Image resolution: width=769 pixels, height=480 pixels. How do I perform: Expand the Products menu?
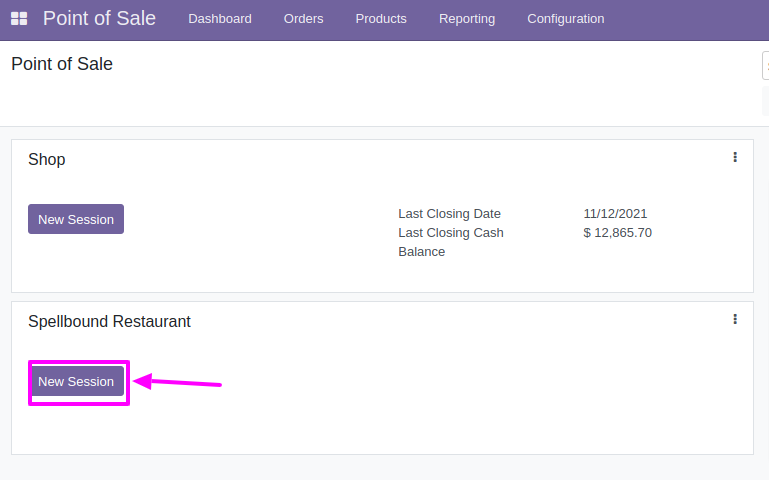click(381, 19)
